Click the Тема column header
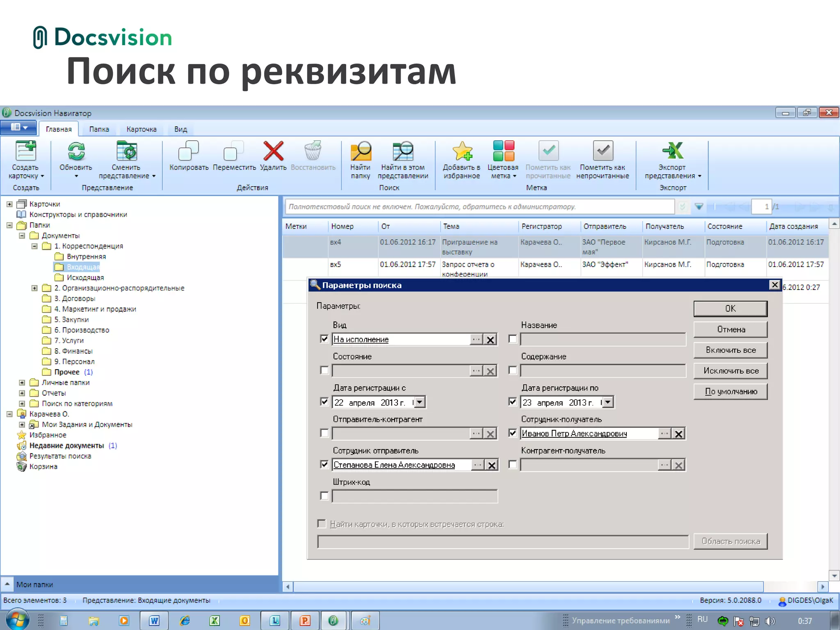 click(x=479, y=226)
